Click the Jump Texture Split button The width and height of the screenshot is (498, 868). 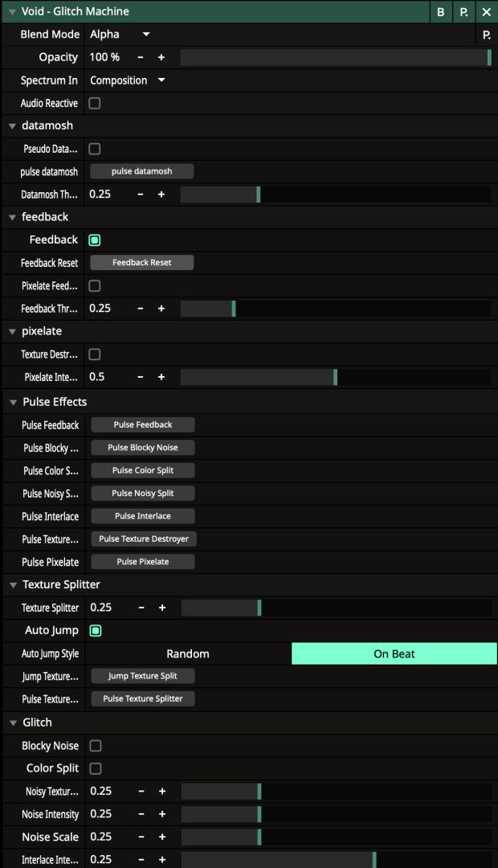point(143,676)
